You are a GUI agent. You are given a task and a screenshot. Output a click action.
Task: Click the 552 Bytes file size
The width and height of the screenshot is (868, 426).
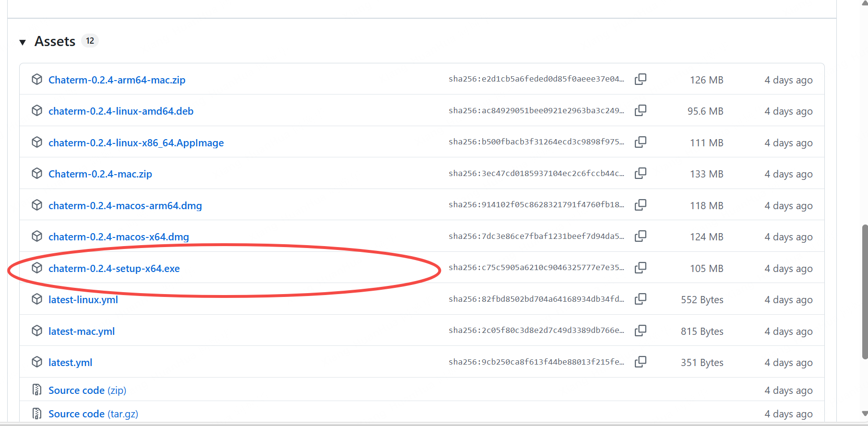(x=702, y=300)
